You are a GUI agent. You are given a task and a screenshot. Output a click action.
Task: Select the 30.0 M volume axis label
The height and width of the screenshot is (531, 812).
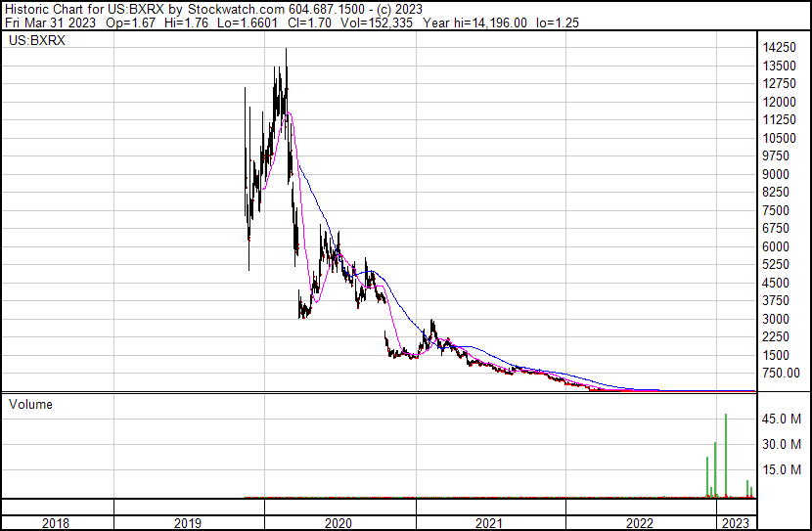pyautogui.click(x=783, y=445)
